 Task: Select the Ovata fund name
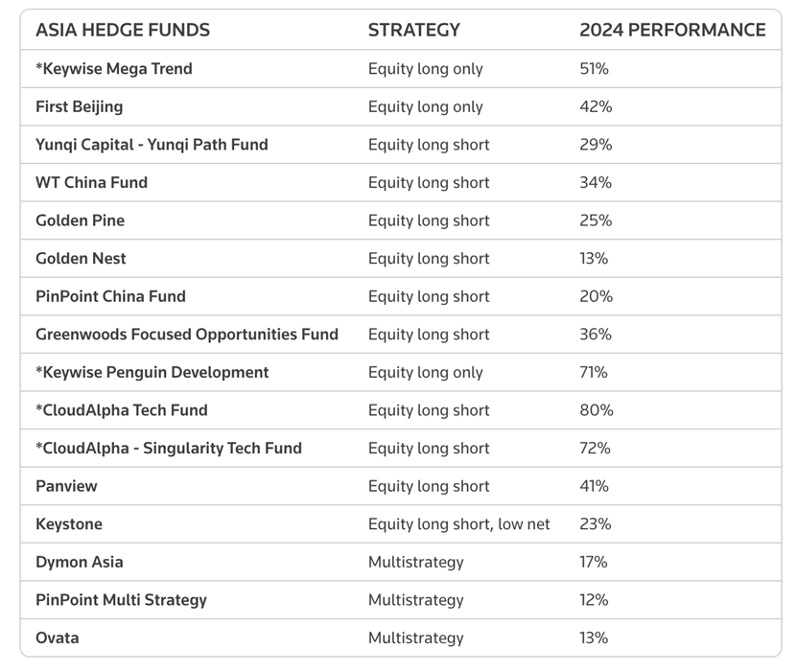(x=57, y=637)
